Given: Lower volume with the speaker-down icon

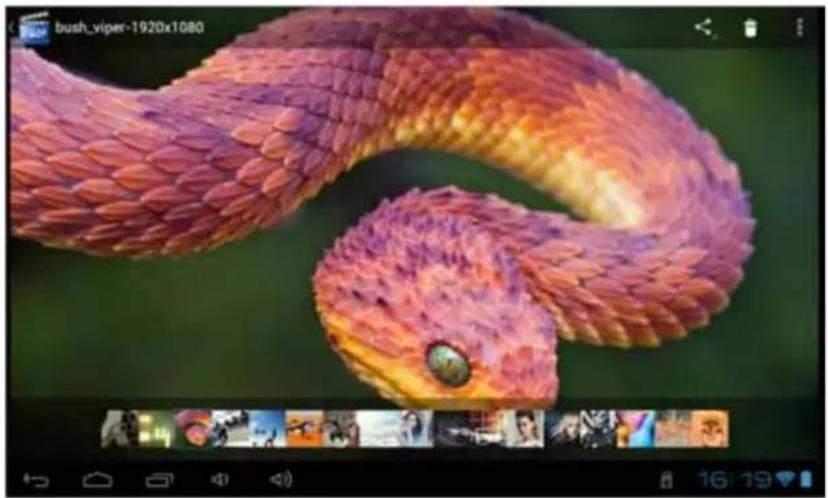Looking at the screenshot, I should click(219, 480).
